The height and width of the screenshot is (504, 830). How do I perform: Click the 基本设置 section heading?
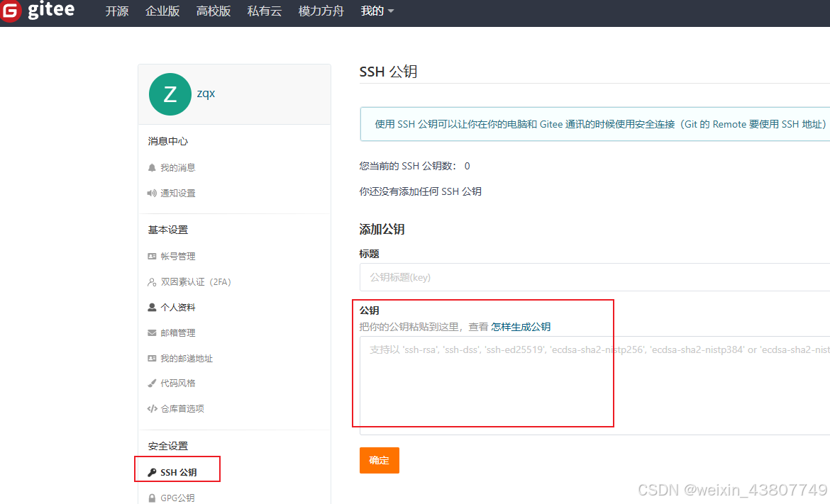[x=168, y=230]
